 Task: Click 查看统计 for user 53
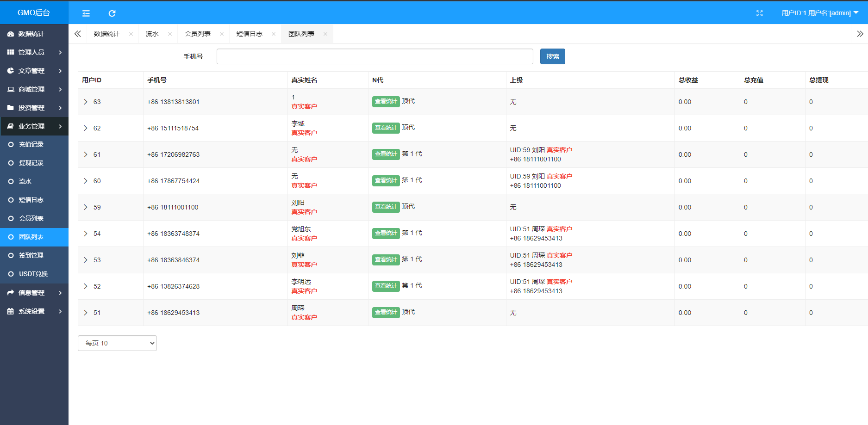click(x=386, y=259)
